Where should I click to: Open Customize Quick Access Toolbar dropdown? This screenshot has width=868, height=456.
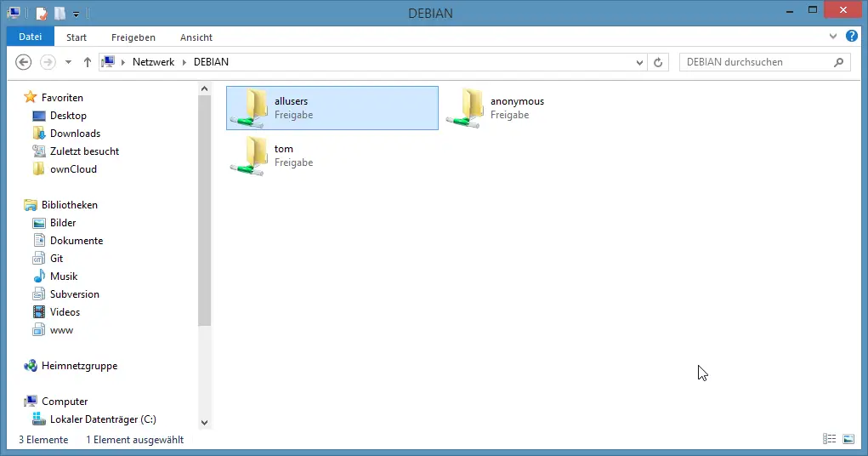click(x=76, y=14)
